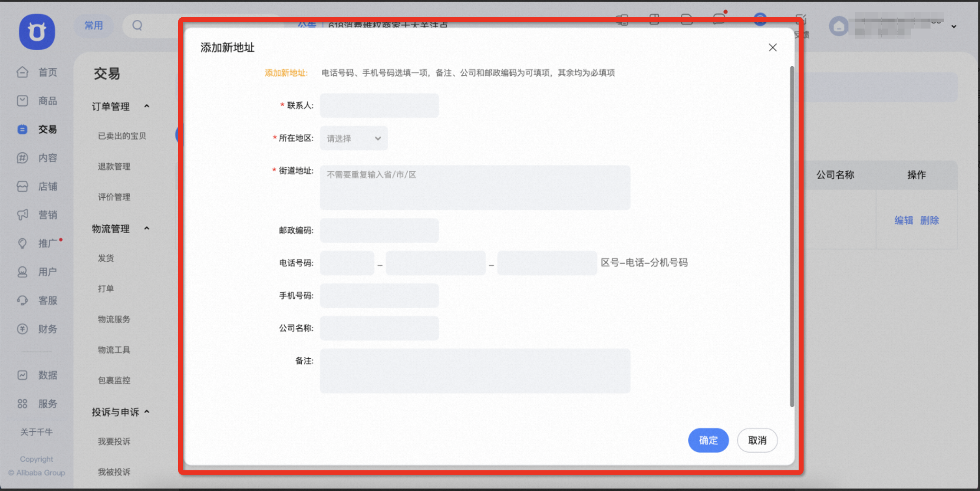Viewport: 980px width, 491px height.
Task: Click the Qianniu logo icon
Action: point(37,32)
